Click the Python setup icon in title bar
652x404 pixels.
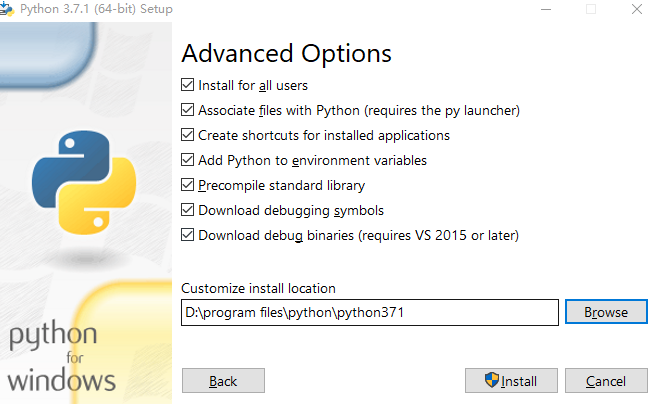tap(6, 9)
